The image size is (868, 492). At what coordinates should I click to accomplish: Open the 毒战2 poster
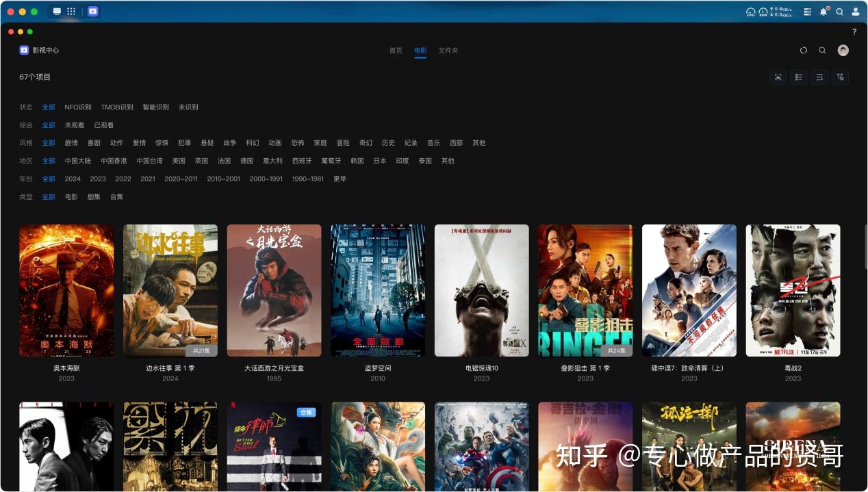click(x=793, y=290)
